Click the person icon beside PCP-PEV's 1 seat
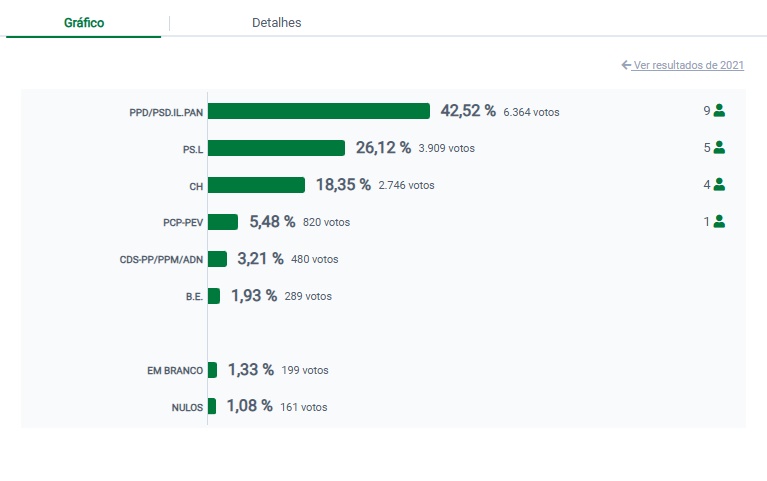This screenshot has height=481, width=767. (x=719, y=221)
